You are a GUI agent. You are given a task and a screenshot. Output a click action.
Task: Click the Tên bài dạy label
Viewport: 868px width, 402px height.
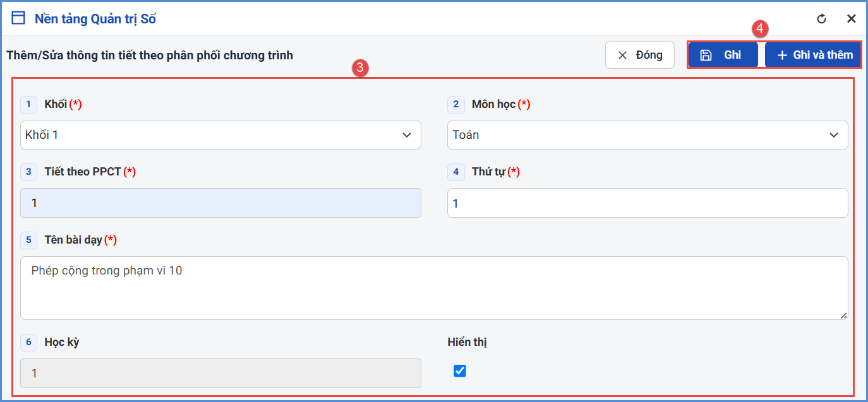73,240
